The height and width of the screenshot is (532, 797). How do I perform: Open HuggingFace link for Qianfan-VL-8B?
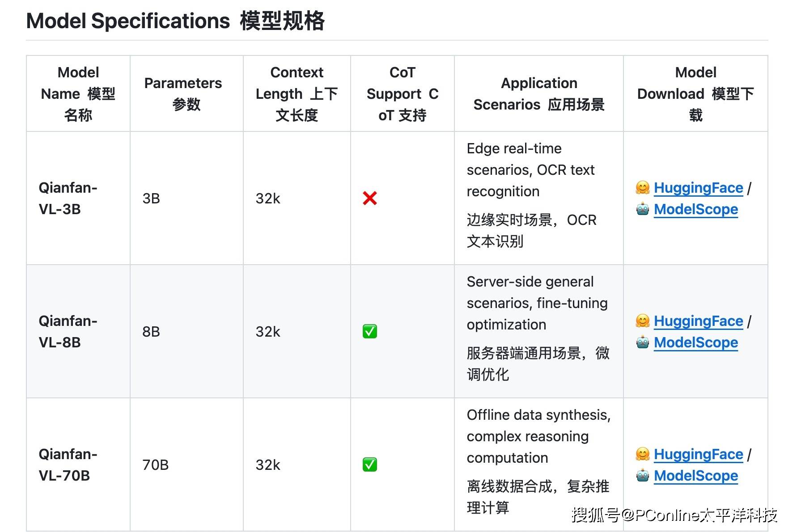click(x=698, y=321)
